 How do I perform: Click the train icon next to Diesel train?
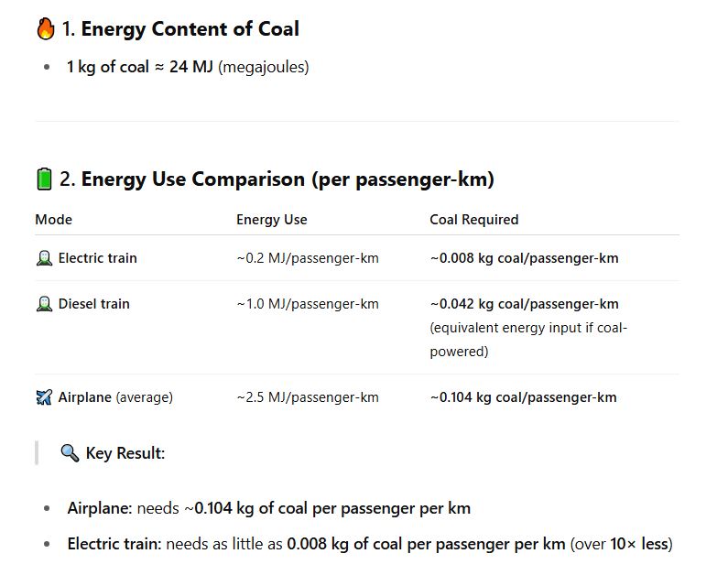click(44, 304)
